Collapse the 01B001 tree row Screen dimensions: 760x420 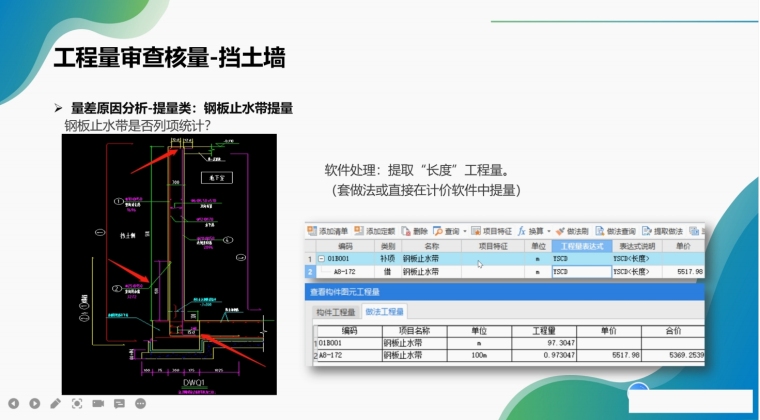coord(321,258)
